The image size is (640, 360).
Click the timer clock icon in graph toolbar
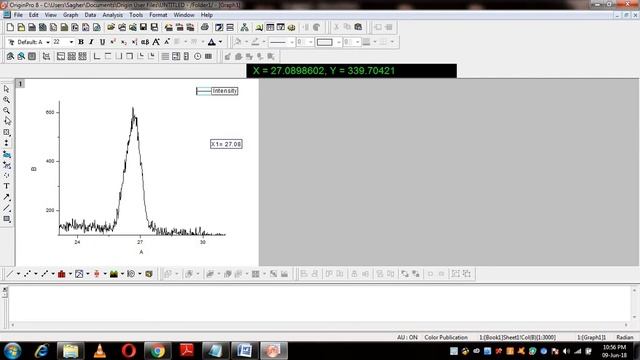pos(198,56)
